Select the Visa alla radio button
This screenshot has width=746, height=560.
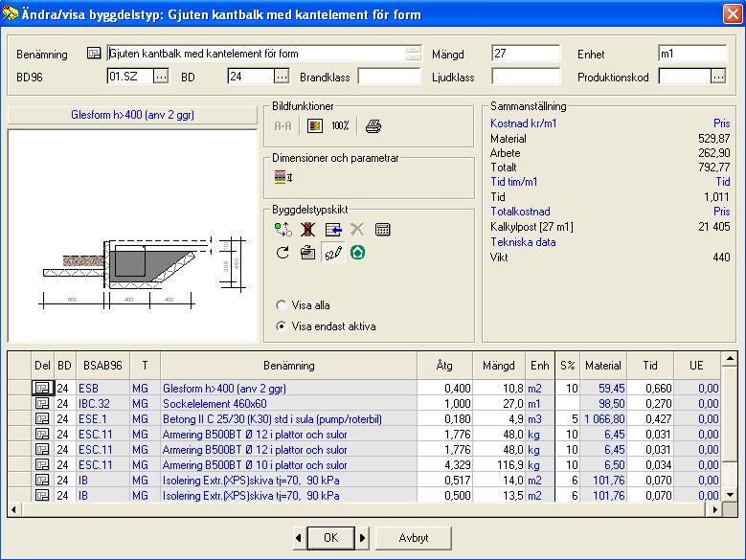pyautogui.click(x=282, y=305)
